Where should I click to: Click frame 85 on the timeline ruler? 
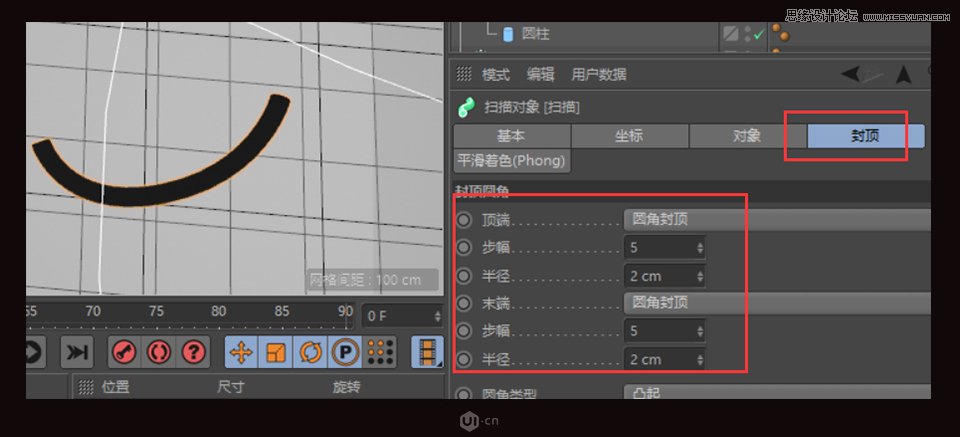pyautogui.click(x=282, y=311)
